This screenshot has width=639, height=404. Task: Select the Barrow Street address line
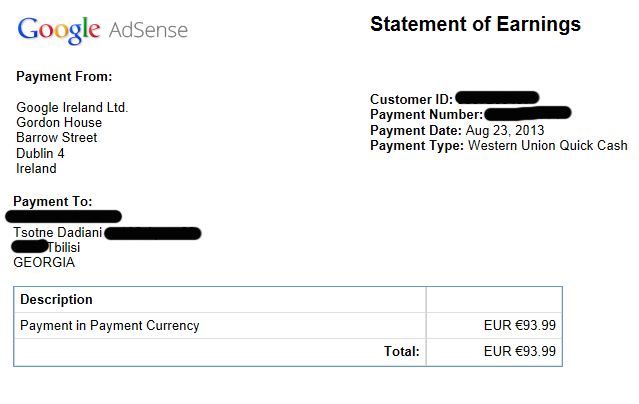coord(57,138)
